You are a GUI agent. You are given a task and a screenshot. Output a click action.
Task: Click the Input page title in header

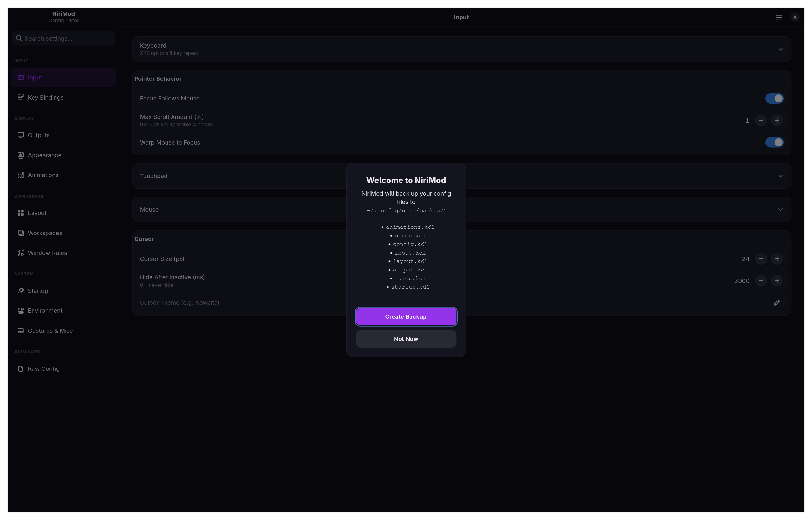pyautogui.click(x=461, y=17)
